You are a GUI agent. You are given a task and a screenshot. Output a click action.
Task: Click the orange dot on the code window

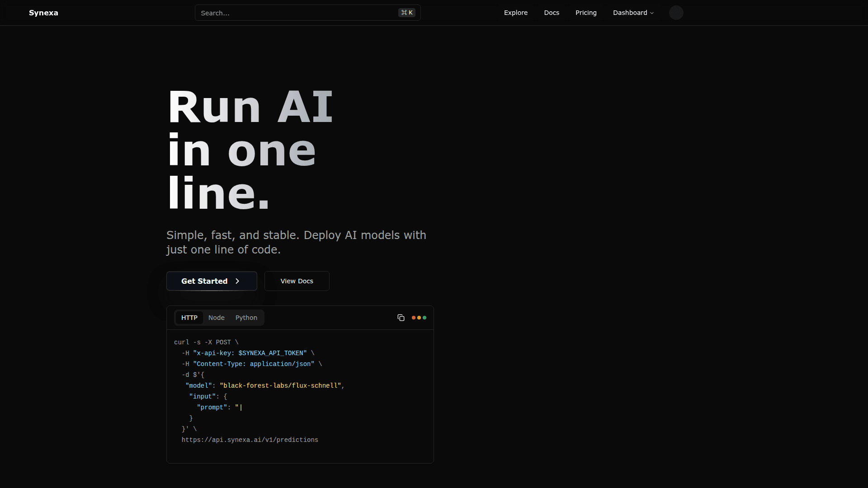[414, 318]
